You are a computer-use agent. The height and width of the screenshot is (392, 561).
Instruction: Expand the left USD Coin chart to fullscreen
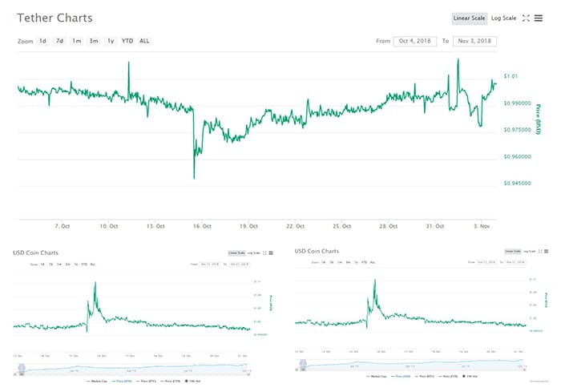click(264, 253)
